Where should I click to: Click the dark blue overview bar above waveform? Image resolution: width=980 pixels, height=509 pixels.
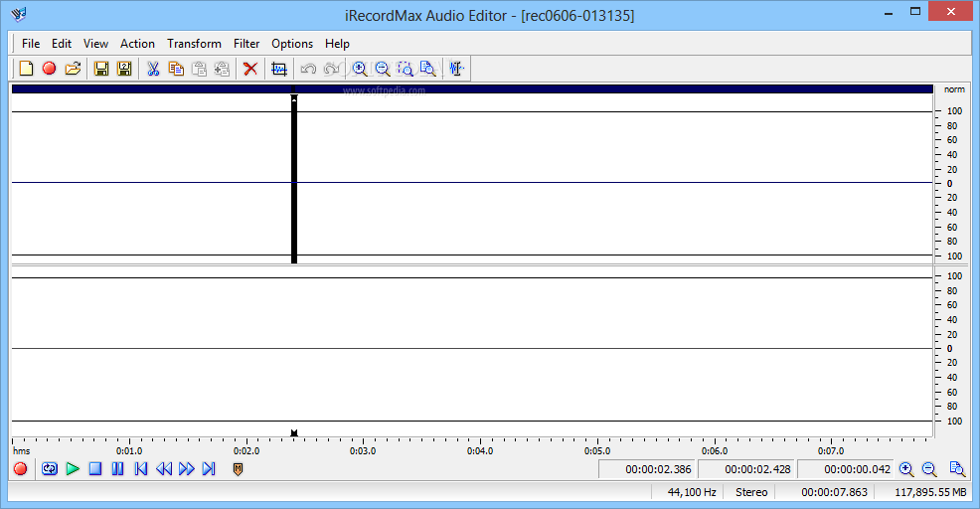(472, 88)
